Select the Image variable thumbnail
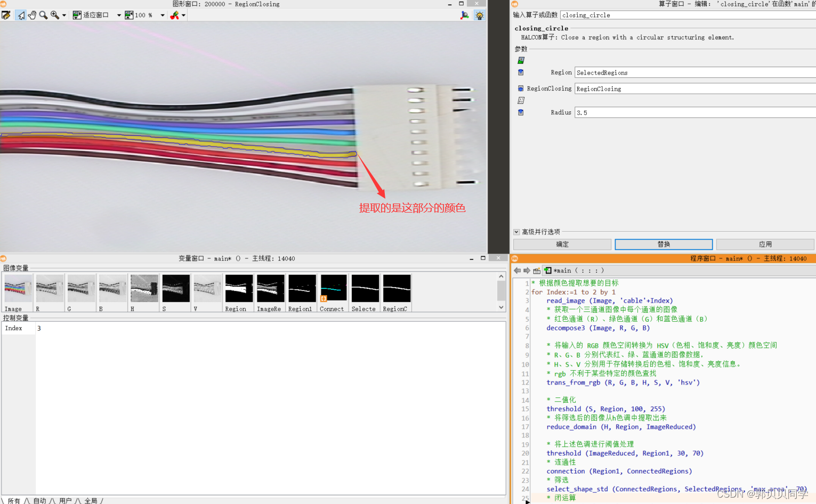Screen dimensions: 816x504 click(18, 292)
